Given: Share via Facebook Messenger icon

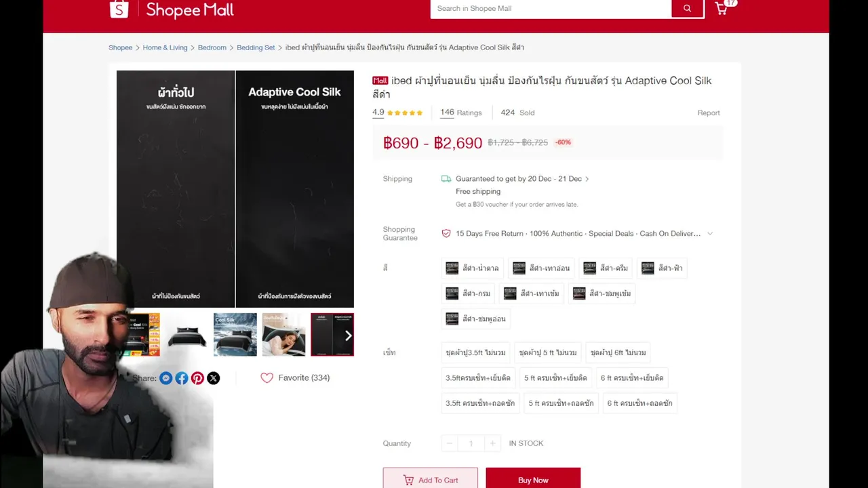Looking at the screenshot, I should 166,378.
